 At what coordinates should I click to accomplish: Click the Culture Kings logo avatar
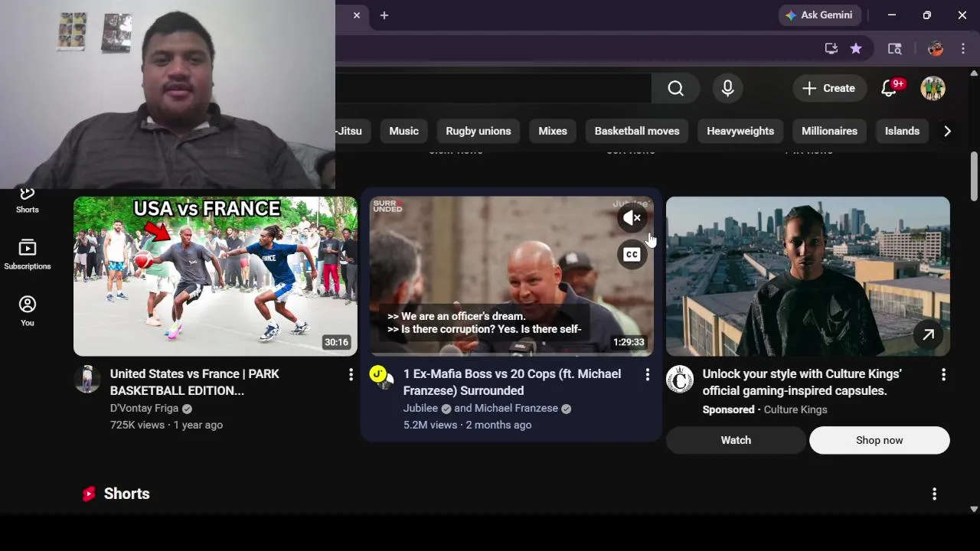pyautogui.click(x=680, y=380)
